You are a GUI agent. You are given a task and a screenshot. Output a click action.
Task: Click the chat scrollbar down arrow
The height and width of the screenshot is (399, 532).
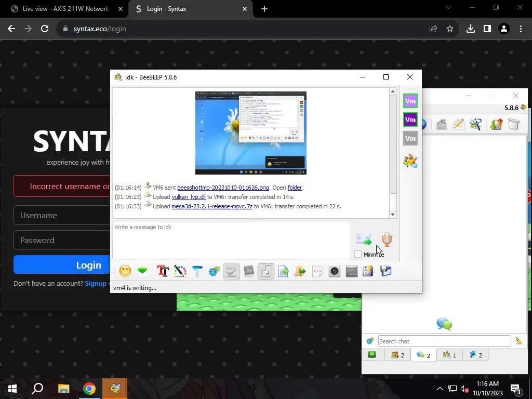(x=393, y=214)
